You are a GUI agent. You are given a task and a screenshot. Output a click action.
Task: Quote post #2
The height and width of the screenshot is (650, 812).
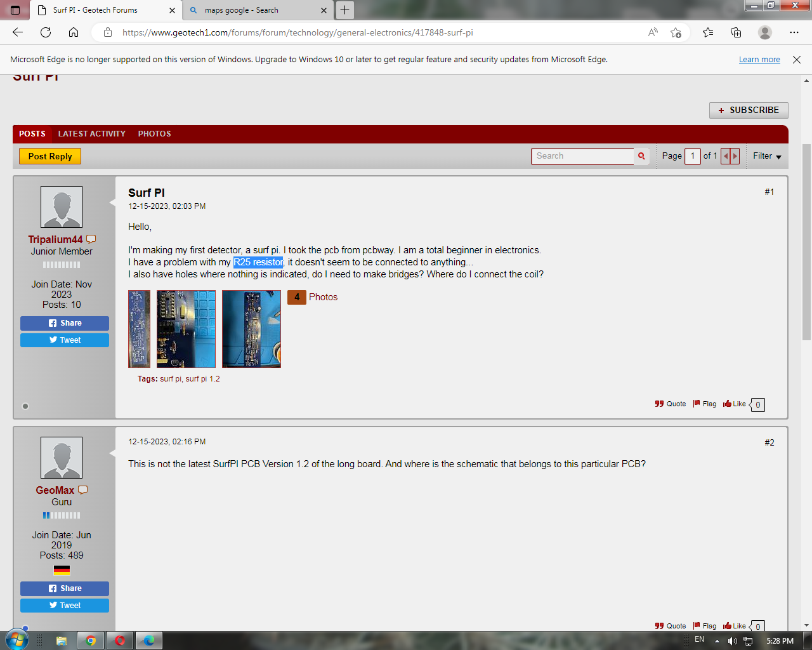(671, 626)
